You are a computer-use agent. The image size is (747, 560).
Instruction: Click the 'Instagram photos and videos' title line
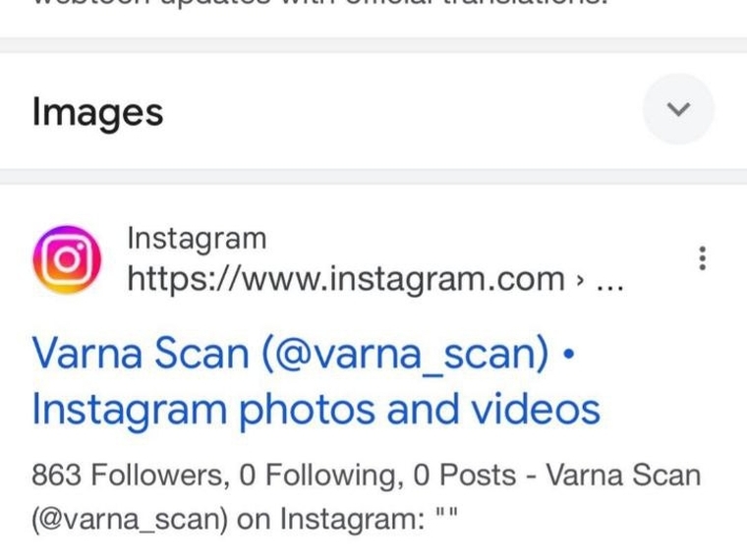point(316,410)
